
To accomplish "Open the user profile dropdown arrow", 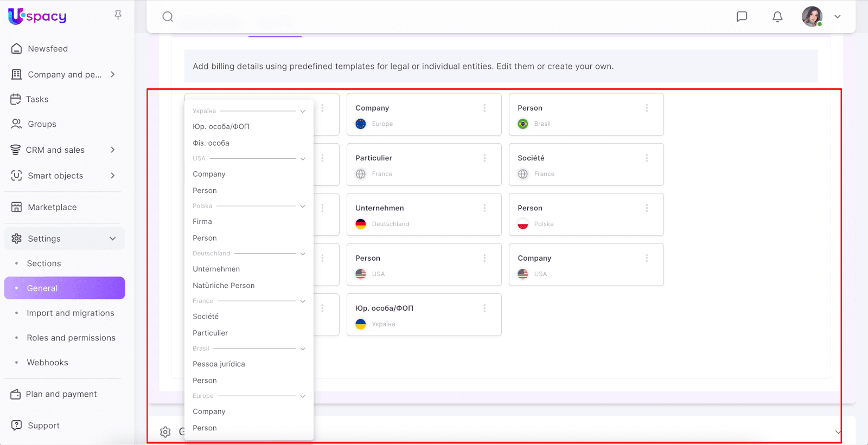I will [838, 17].
